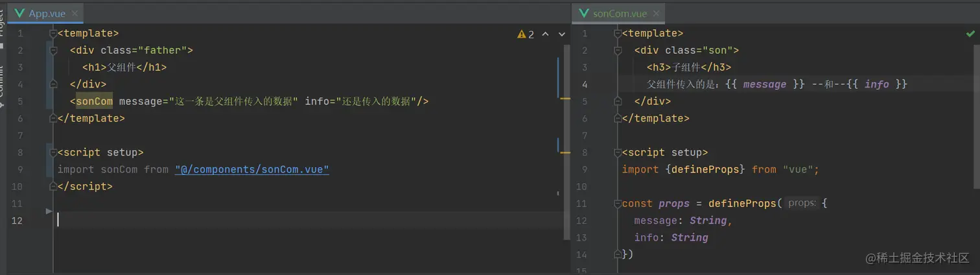The width and height of the screenshot is (980, 275).
Task: Collapse the <script setup> block in App.vue
Action: point(54,152)
